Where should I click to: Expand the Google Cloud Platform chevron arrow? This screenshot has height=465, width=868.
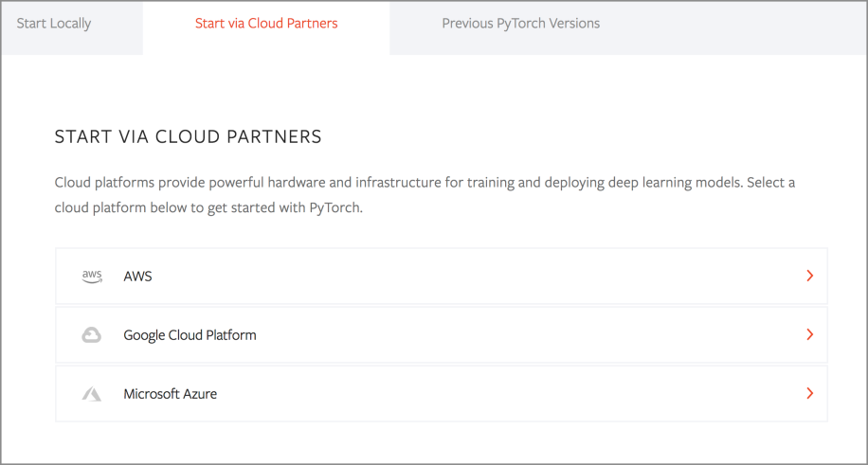pos(809,335)
